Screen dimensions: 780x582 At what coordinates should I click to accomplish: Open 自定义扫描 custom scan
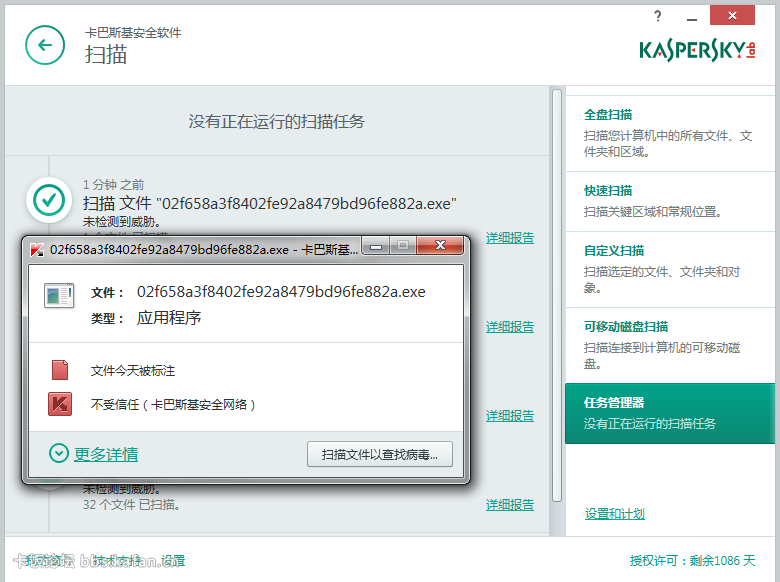tap(670, 269)
